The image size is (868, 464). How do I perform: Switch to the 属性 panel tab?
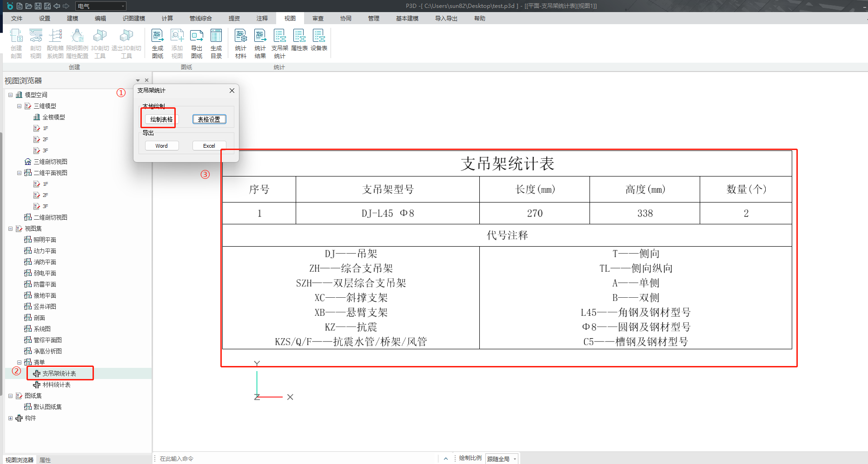pyautogui.click(x=45, y=460)
